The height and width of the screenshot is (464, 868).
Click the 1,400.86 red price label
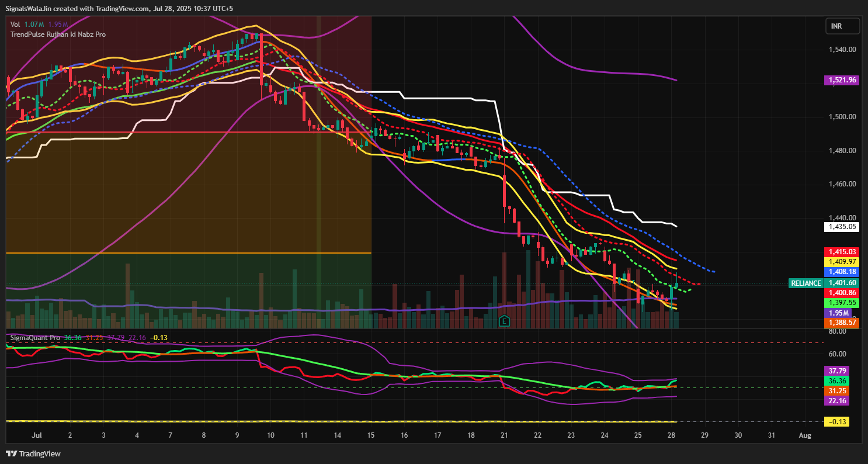tap(841, 293)
